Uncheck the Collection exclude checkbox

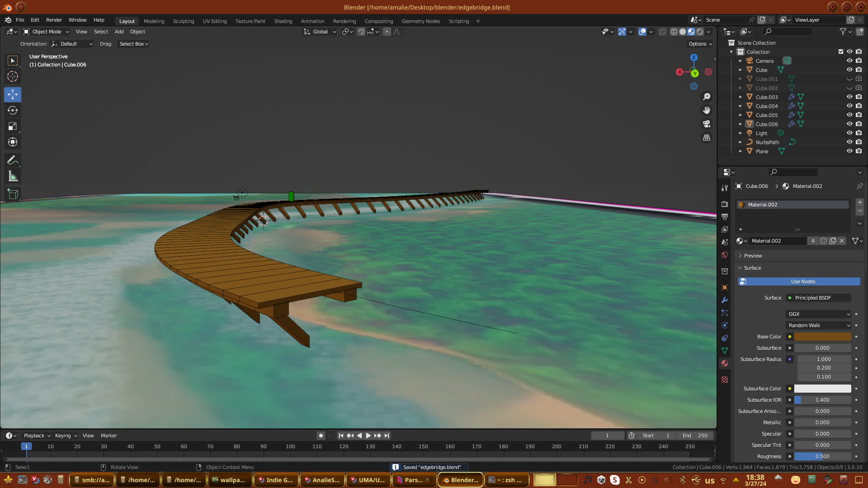[x=841, y=52]
